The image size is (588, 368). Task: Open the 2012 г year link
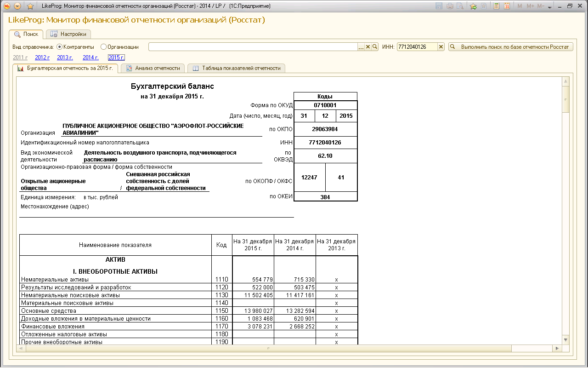pyautogui.click(x=42, y=57)
